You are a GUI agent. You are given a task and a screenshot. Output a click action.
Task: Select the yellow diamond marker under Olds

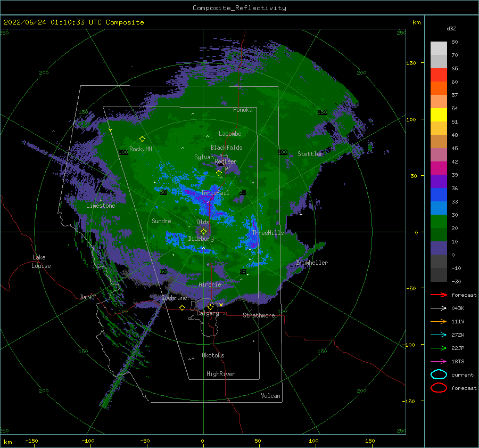tap(203, 232)
